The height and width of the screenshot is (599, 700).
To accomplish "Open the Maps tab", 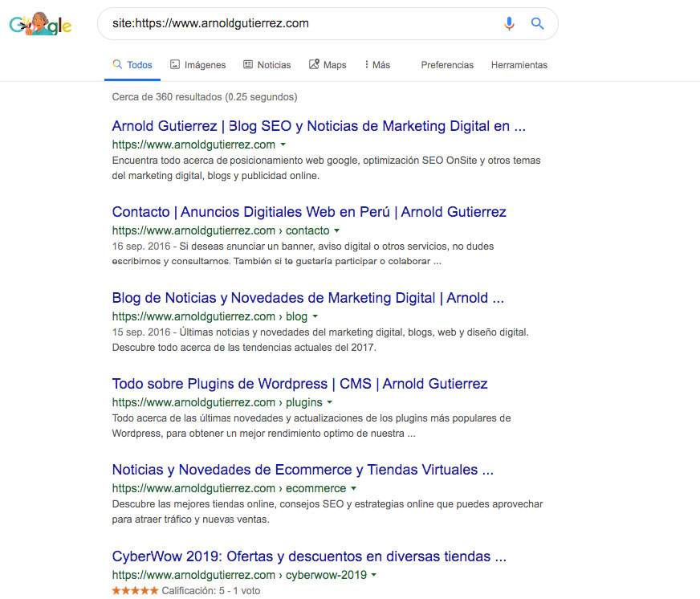I will [x=328, y=65].
